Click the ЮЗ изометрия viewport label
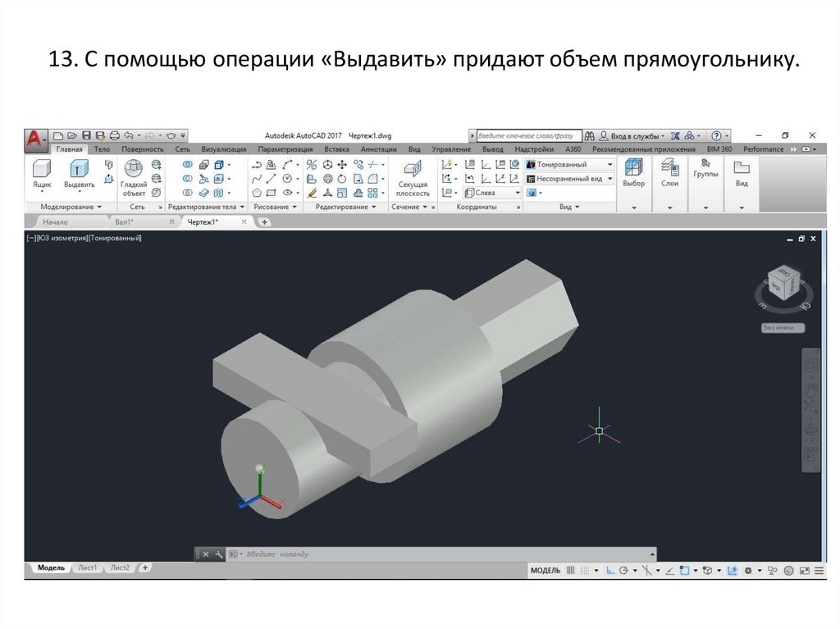This screenshot has height=629, width=840. pyautogui.click(x=62, y=238)
